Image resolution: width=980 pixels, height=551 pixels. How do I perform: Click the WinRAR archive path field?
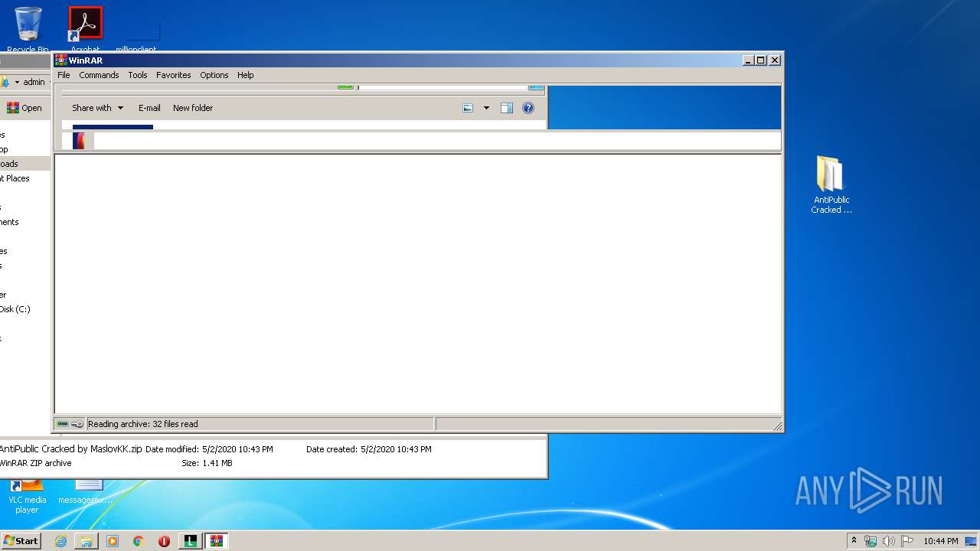pyautogui.click(x=436, y=141)
